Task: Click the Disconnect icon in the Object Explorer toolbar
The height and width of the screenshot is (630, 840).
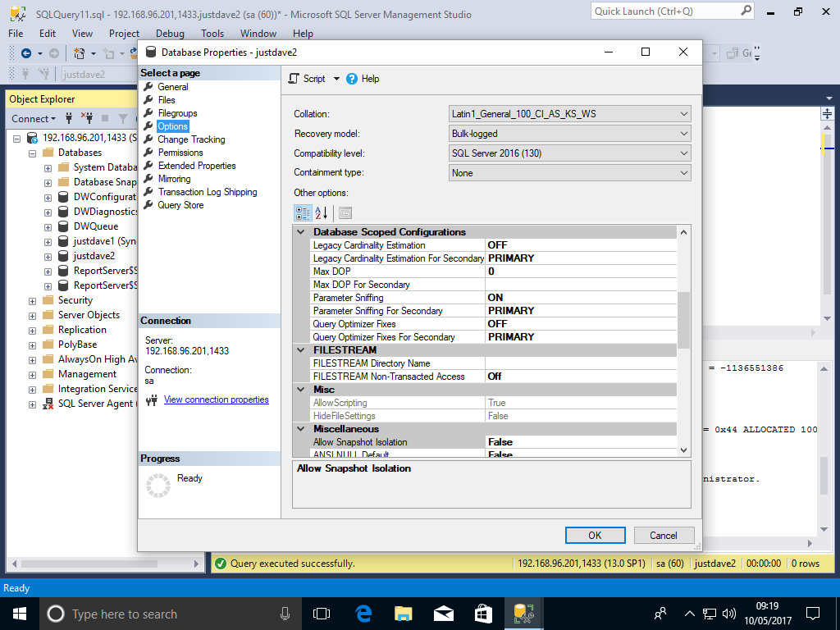Action: tap(86, 119)
